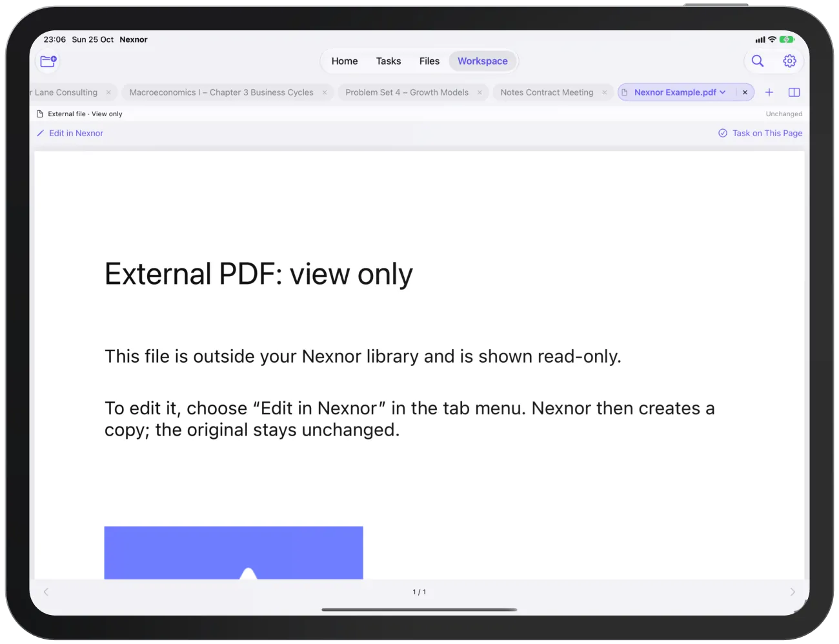Open the new folder icon at top left
The image size is (839, 644).
(48, 61)
